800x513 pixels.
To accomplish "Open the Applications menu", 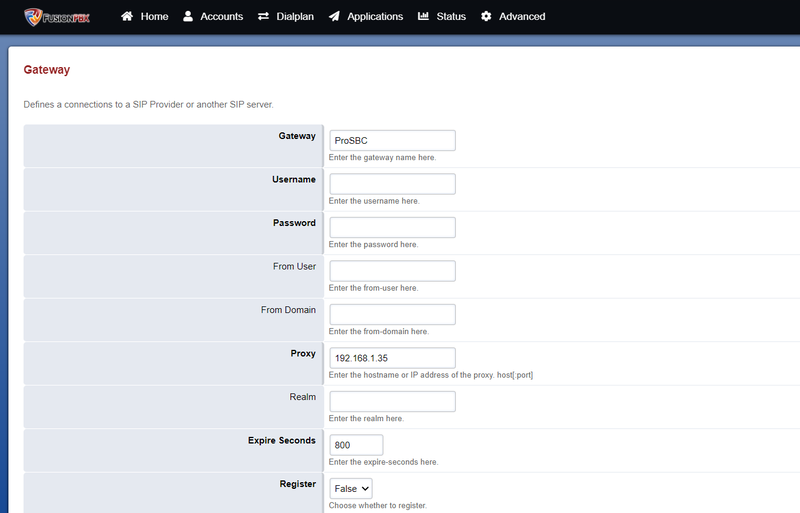I will (366, 16).
